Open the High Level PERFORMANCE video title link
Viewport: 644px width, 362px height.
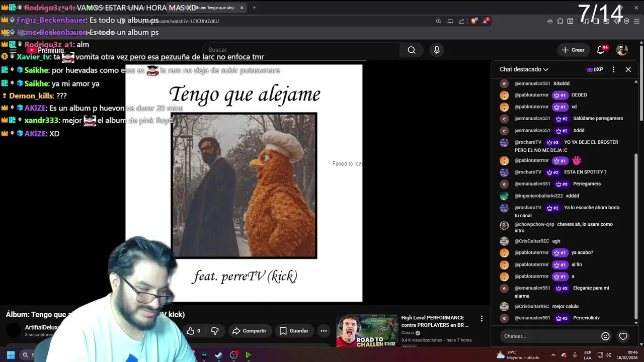click(x=435, y=321)
